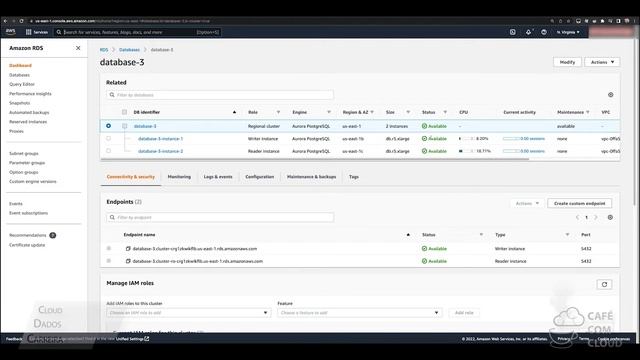The image size is (640, 360).
Task: Open the Endpoints Actions dropdown
Action: point(527,203)
